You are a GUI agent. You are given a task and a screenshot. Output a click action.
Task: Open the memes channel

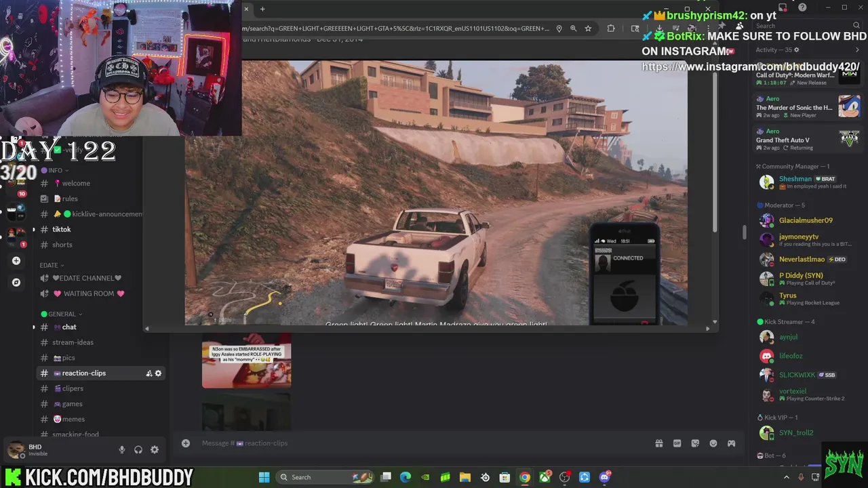tap(102, 419)
